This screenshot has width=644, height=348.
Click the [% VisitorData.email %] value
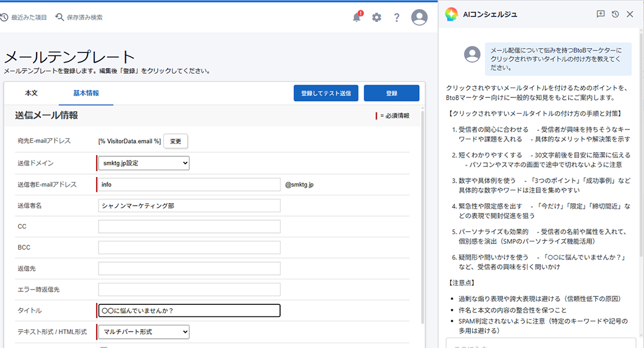[x=129, y=141]
